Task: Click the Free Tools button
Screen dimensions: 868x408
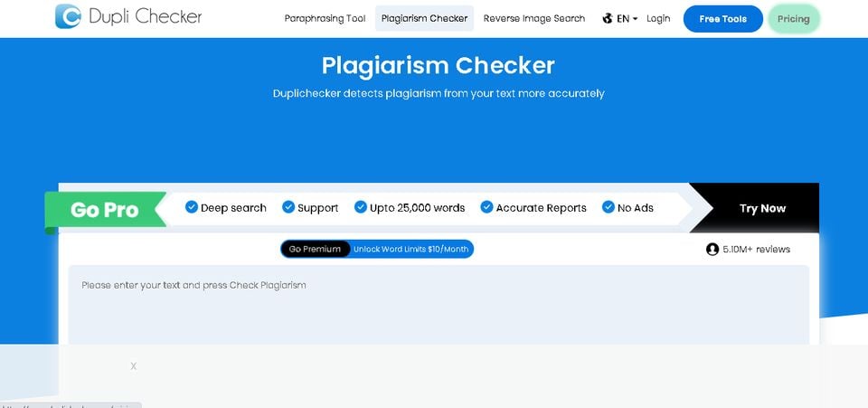Action: (723, 19)
